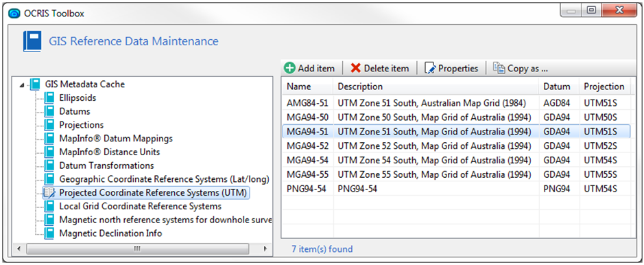
Task: Click the AGD84 datum cell
Action: point(556,103)
